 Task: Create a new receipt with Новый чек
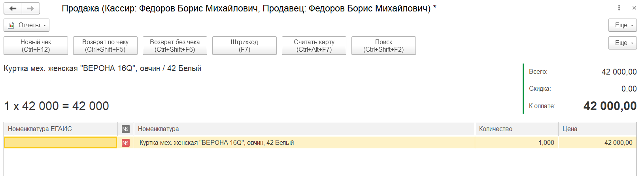pos(36,46)
